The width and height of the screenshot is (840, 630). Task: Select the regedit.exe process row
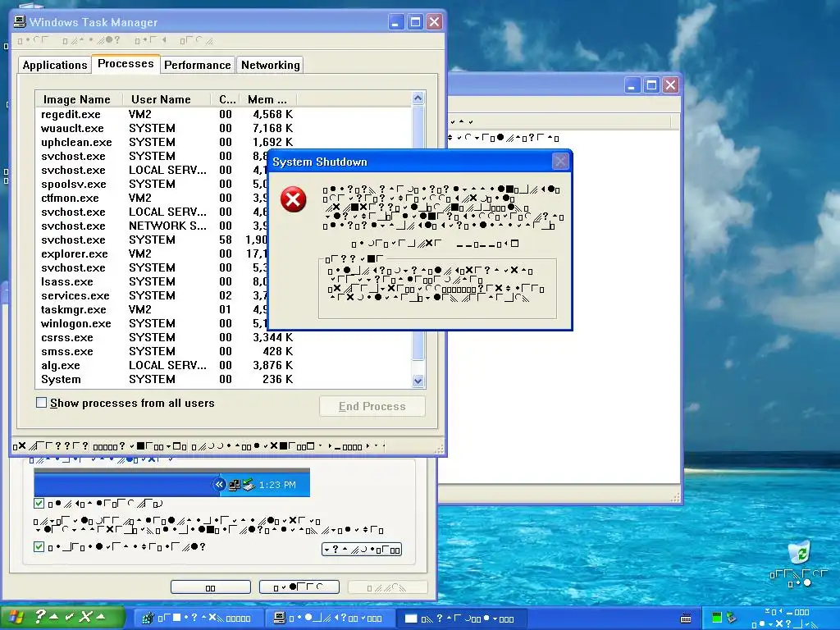(x=167, y=114)
